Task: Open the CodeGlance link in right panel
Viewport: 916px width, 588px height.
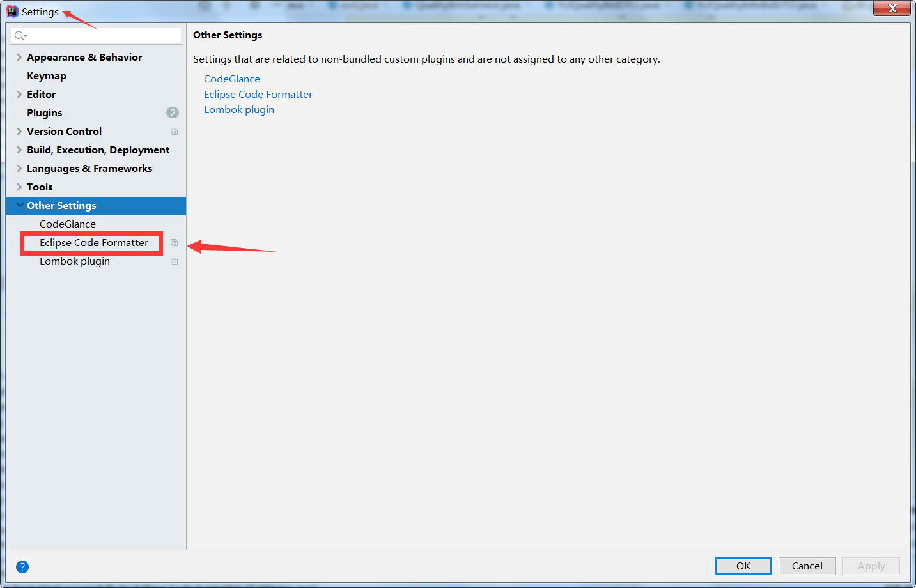Action: click(231, 79)
